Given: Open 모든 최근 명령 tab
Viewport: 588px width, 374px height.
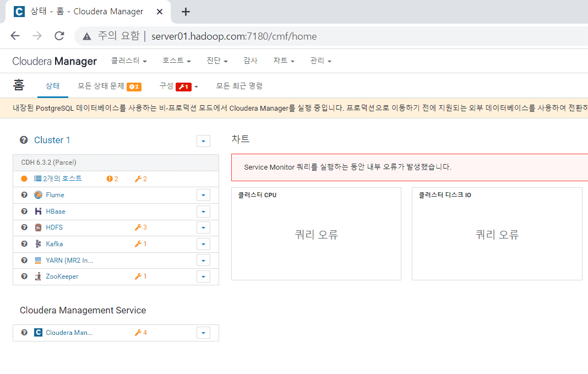Looking at the screenshot, I should pos(239,86).
